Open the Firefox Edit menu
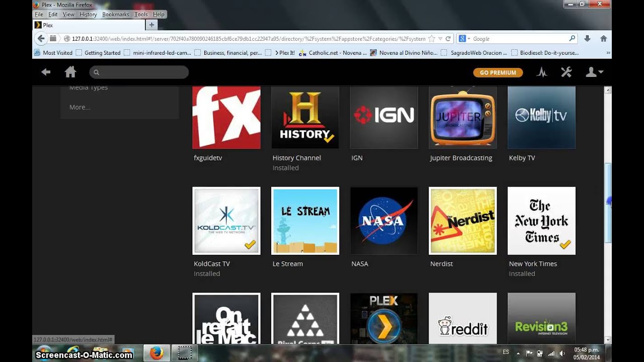644x362 pixels. click(x=53, y=15)
